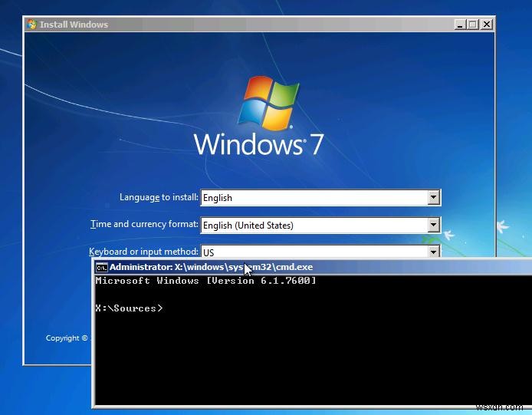The image size is (532, 415).
Task: Click the Keyboard or input method label
Action: [143, 252]
